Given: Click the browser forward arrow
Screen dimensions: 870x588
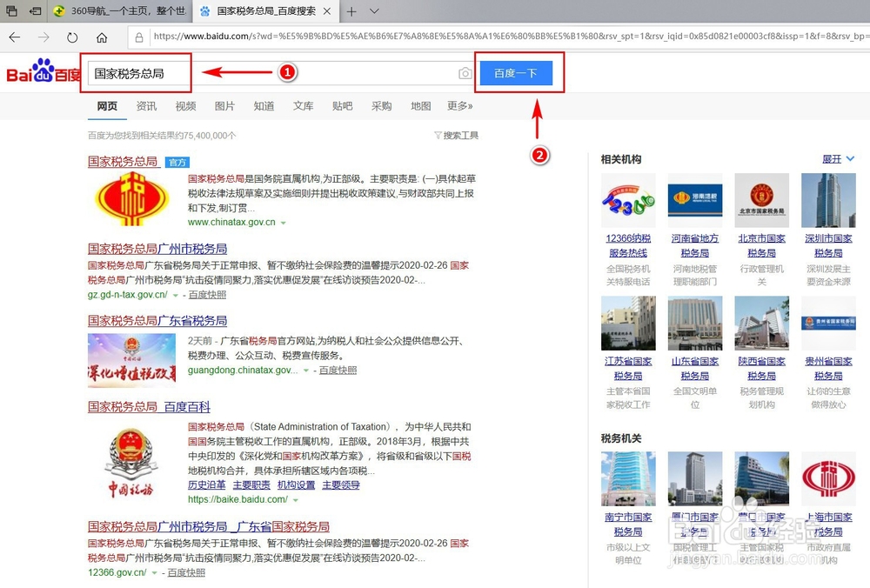Looking at the screenshot, I should point(43,37).
